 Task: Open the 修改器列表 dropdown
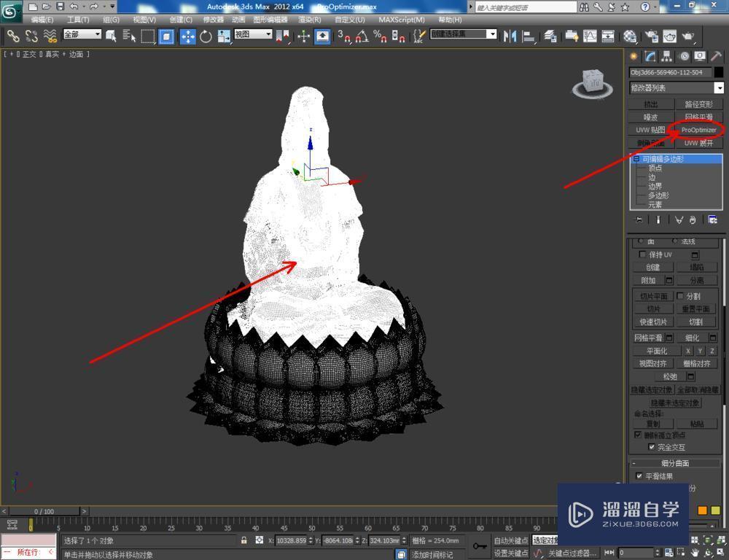pos(676,87)
